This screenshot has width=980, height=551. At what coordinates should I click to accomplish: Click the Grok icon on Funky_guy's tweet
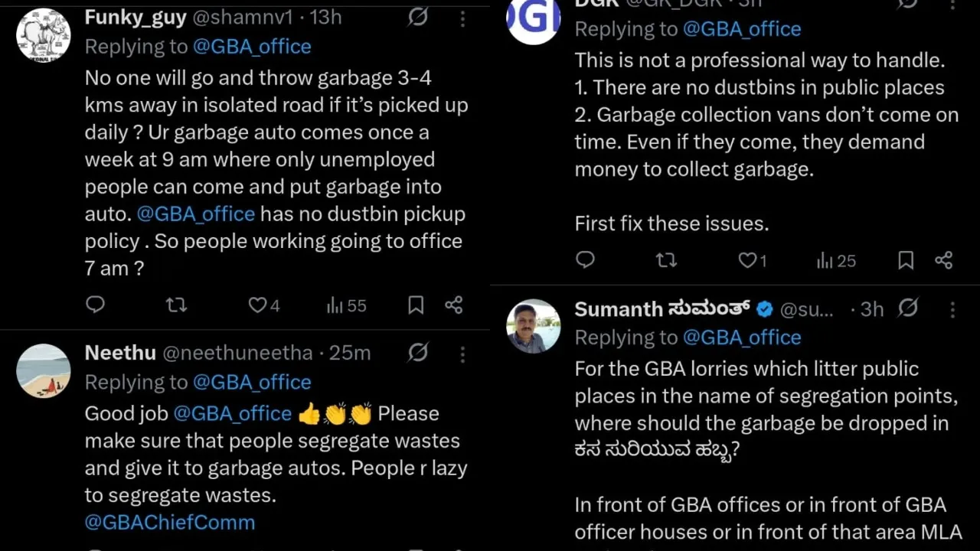click(417, 18)
